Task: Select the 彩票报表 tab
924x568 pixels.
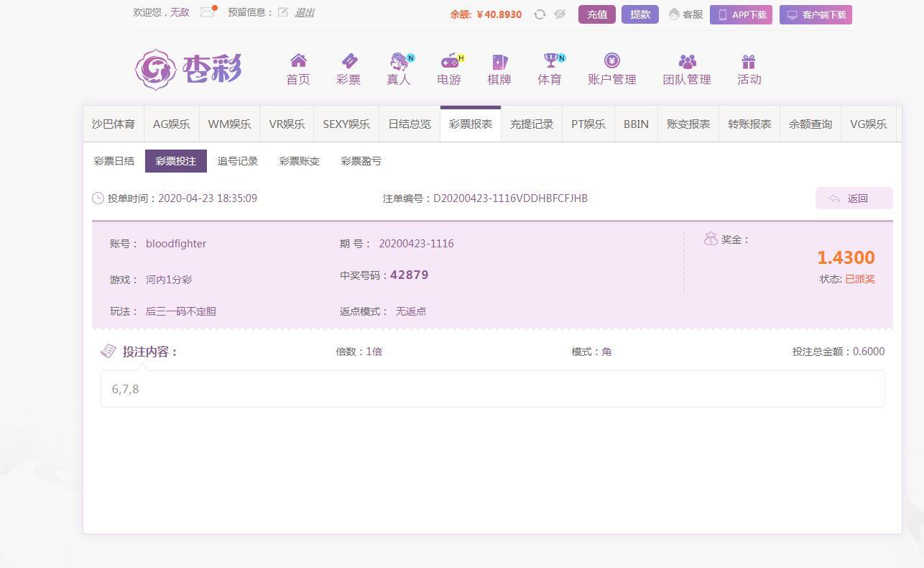Action: click(471, 124)
